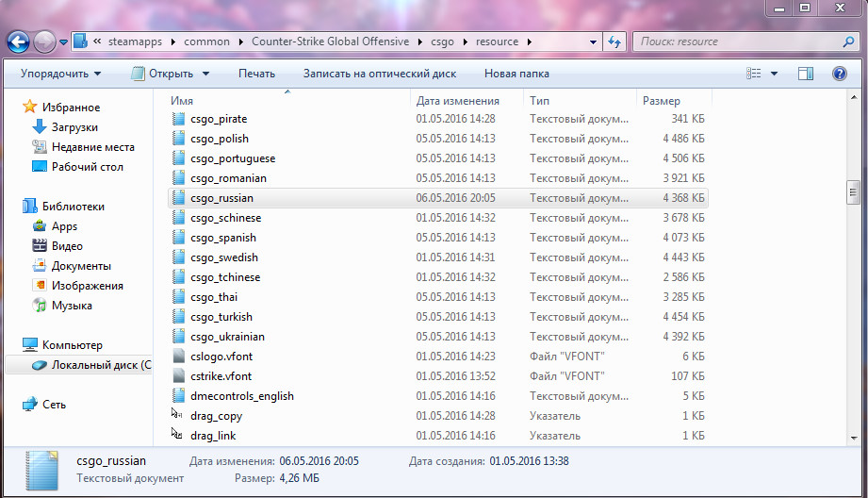This screenshot has width=868, height=498.
Task: Select Counter-Strike Global Offensive in the path
Action: point(331,41)
